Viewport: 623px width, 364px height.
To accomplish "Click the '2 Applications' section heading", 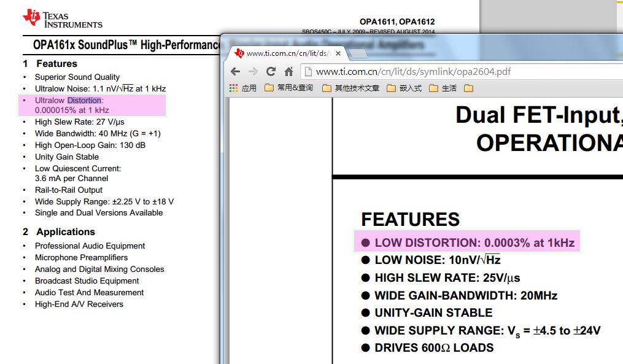I will (x=59, y=231).
